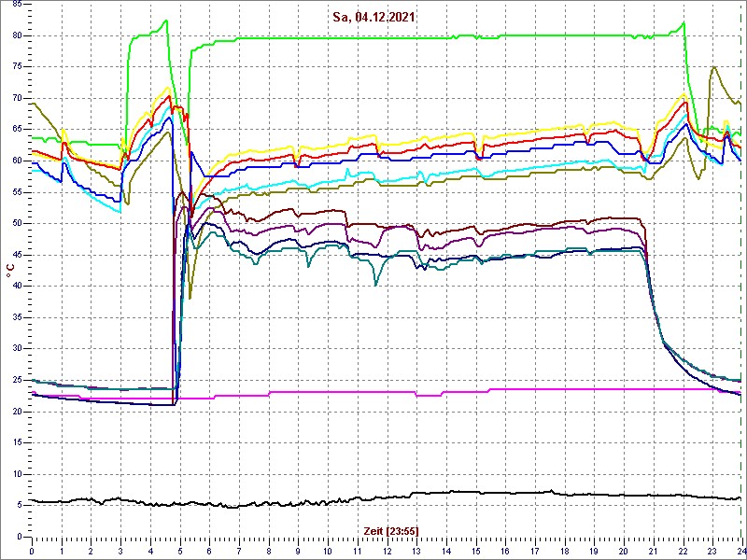Click hour label '8' on the time axis
The width and height of the screenshot is (747, 560).
[x=269, y=553]
